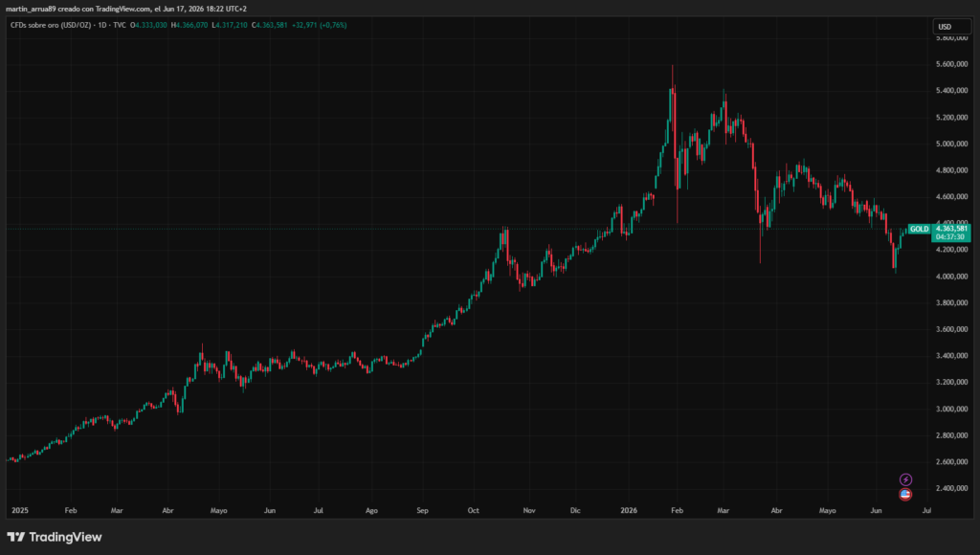Viewport: 980px width, 555px height.
Task: Click the martin_arrua89 author name
Action: tap(31, 9)
